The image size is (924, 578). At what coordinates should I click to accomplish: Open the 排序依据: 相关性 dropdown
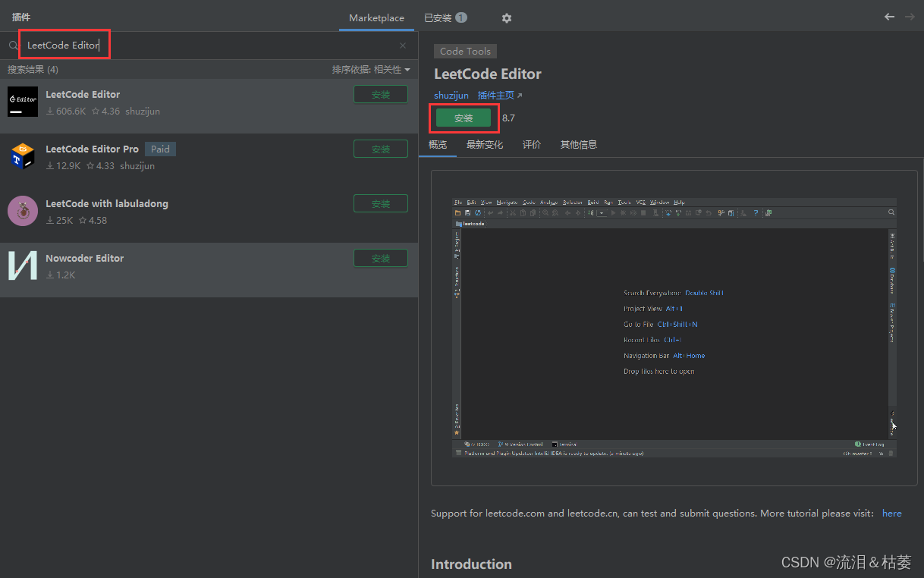pyautogui.click(x=371, y=70)
